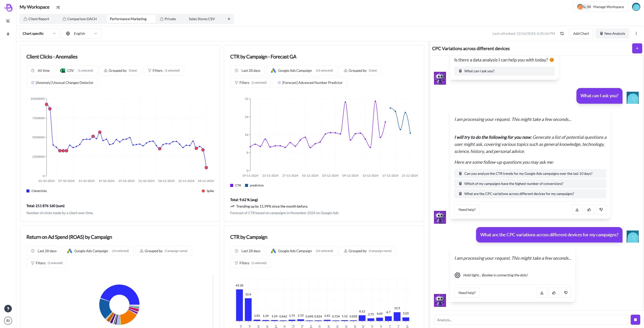
Task: Open the English language dropdown
Action: coord(81,33)
